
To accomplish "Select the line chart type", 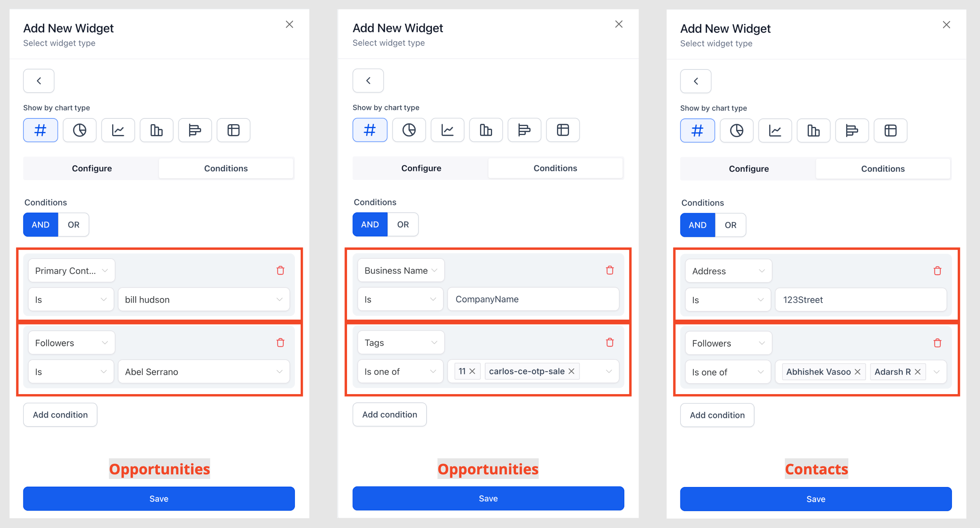I will coord(118,130).
